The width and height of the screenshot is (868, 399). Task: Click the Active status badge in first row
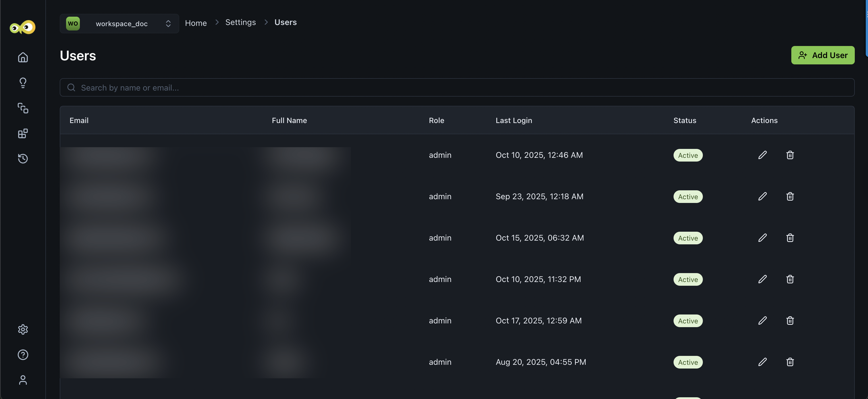click(x=688, y=155)
